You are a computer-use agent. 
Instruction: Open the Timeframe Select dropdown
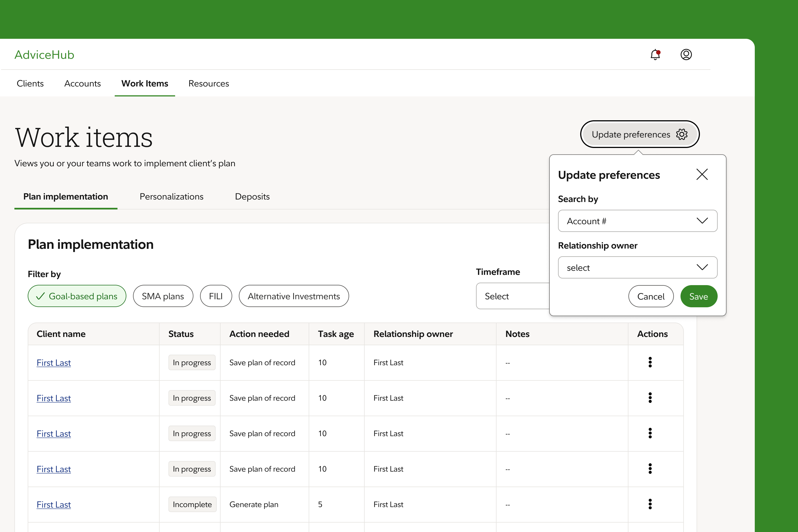[x=513, y=296]
